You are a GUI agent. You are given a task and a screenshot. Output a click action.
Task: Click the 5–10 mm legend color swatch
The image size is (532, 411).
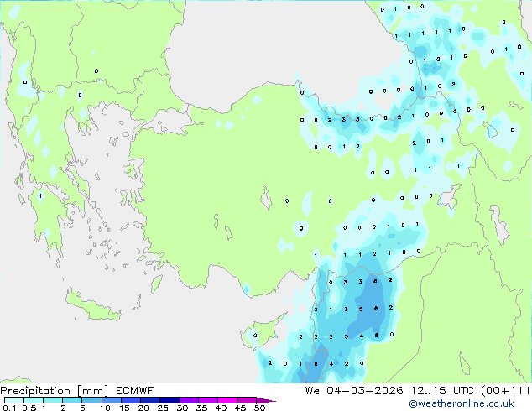pos(91,400)
